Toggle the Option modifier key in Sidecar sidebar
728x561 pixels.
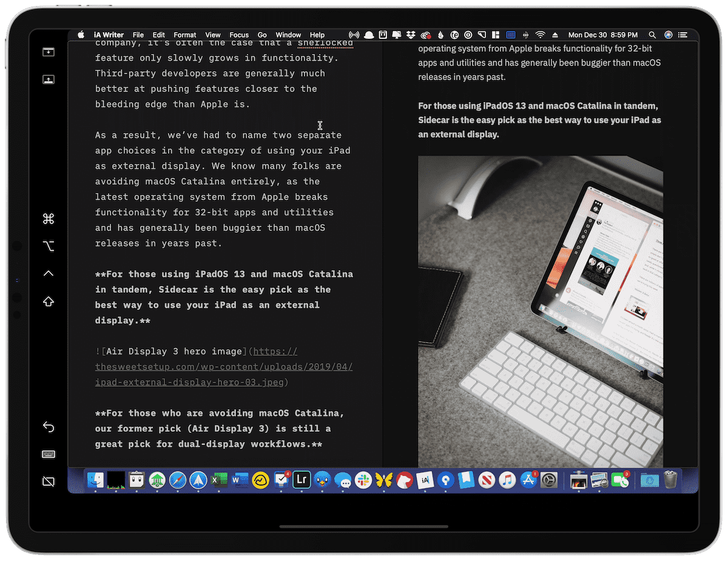point(49,246)
